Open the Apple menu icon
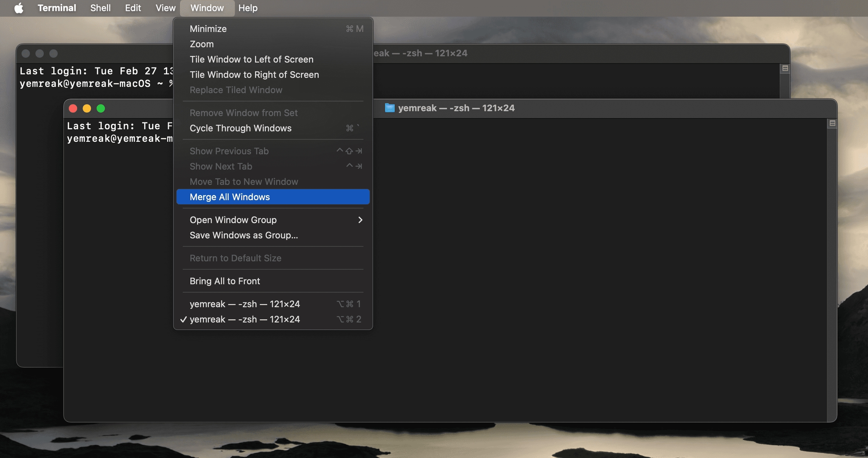Viewport: 868px width, 458px height. (18, 8)
